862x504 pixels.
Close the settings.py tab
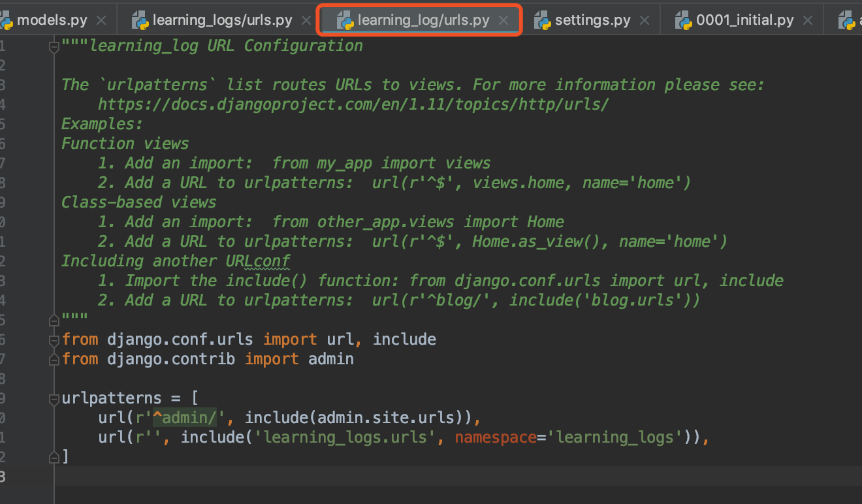(x=645, y=20)
